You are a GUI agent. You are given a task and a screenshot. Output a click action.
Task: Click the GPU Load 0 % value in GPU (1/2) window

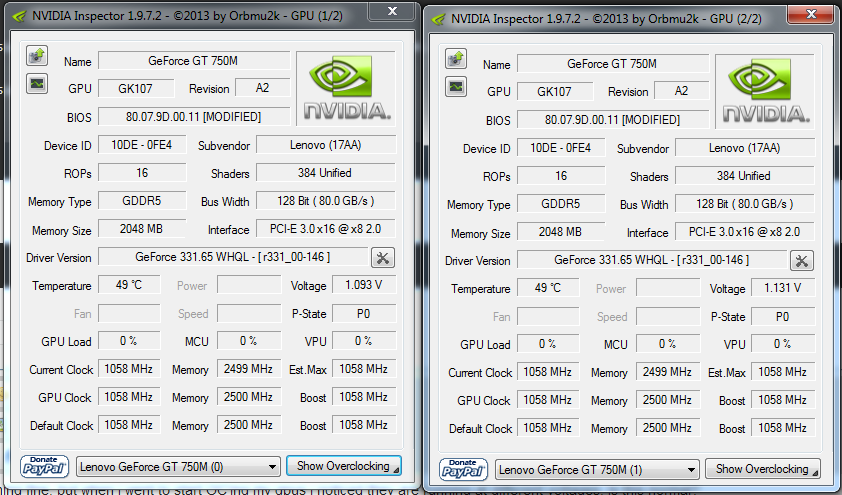(129, 341)
